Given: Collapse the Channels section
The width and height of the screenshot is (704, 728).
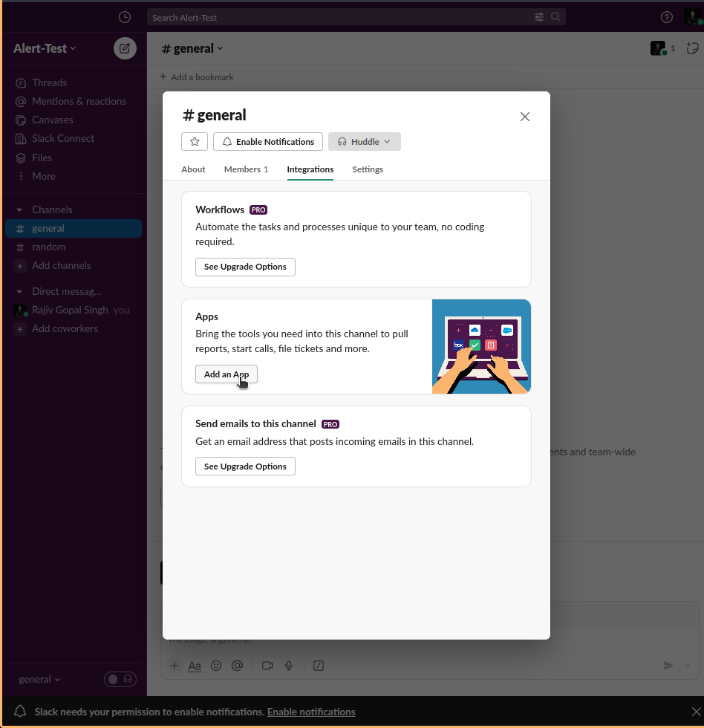Looking at the screenshot, I should pos(20,209).
